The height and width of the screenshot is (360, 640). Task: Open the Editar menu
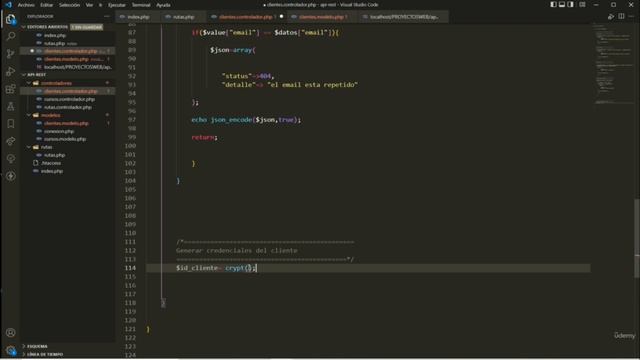47,5
